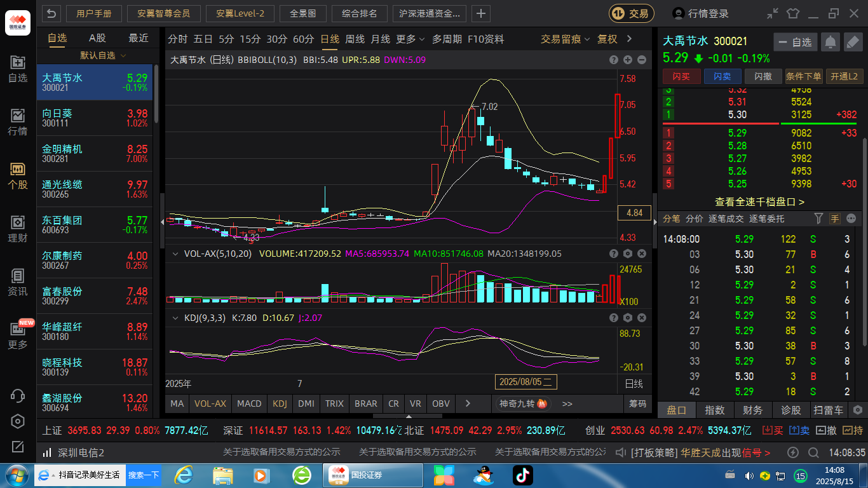Screen dimensions: 868x488
Task: Click the help question icon on BBIBOLL chart
Action: tap(614, 60)
